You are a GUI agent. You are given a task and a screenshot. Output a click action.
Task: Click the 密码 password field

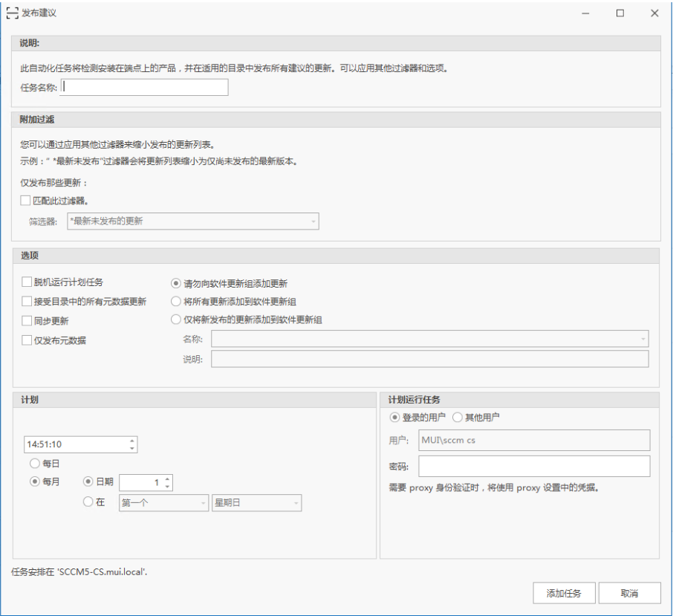point(533,466)
